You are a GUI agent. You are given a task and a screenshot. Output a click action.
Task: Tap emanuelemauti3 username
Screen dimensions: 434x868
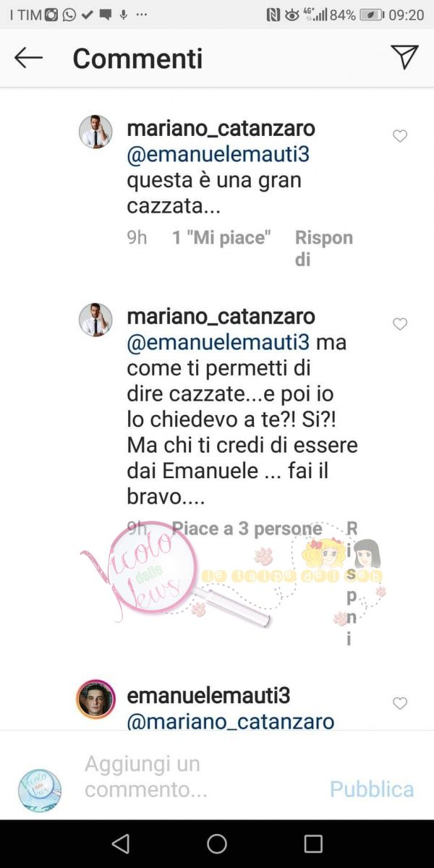[208, 695]
